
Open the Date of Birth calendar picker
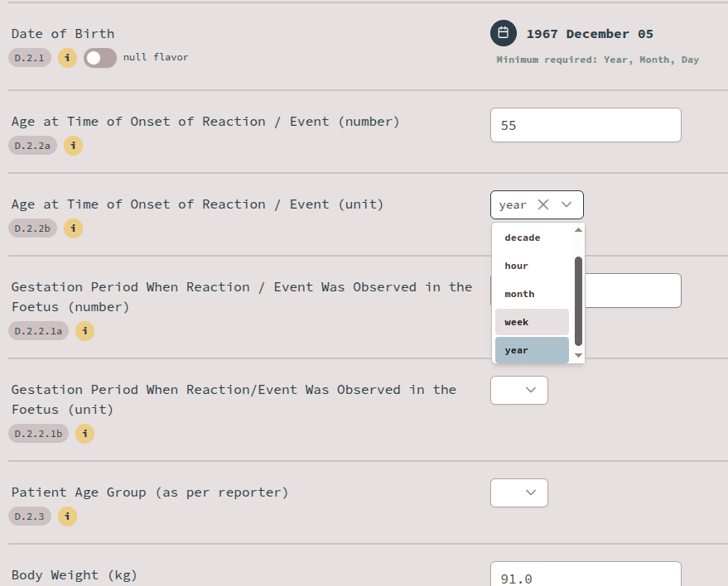504,33
